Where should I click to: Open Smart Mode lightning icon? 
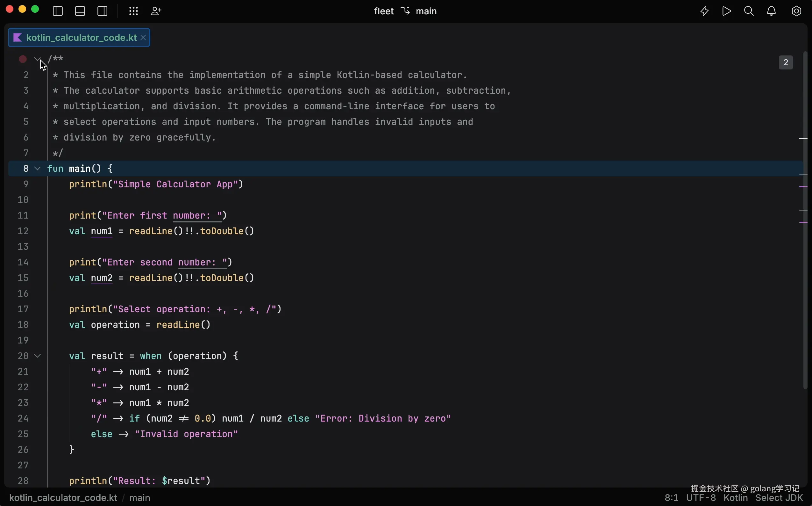(x=704, y=11)
